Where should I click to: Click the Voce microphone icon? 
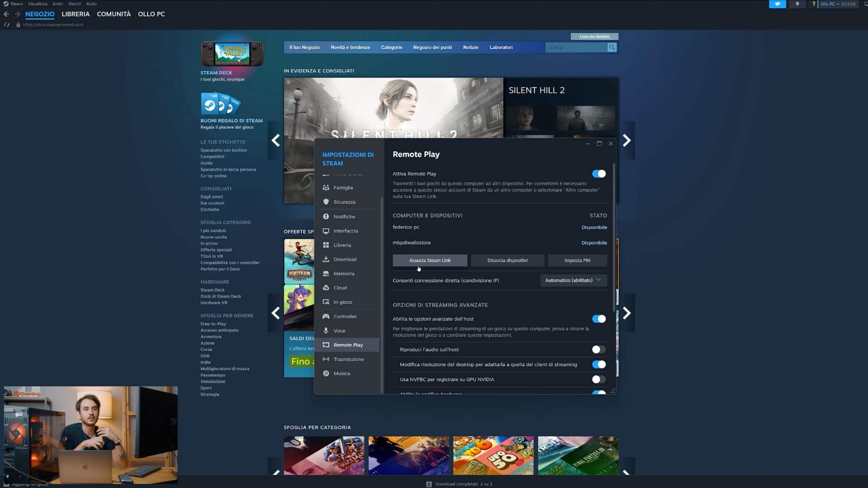point(325,331)
